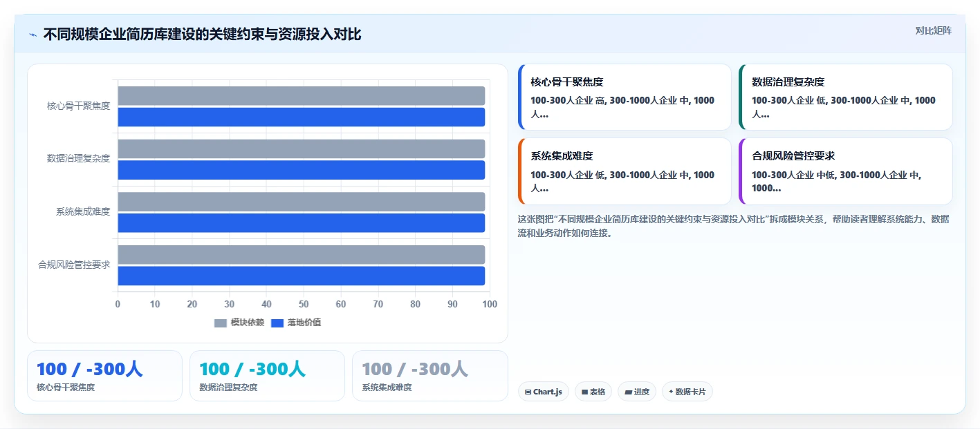Select the 表格 tag
Screen dimensions: 980x429
pos(593,392)
